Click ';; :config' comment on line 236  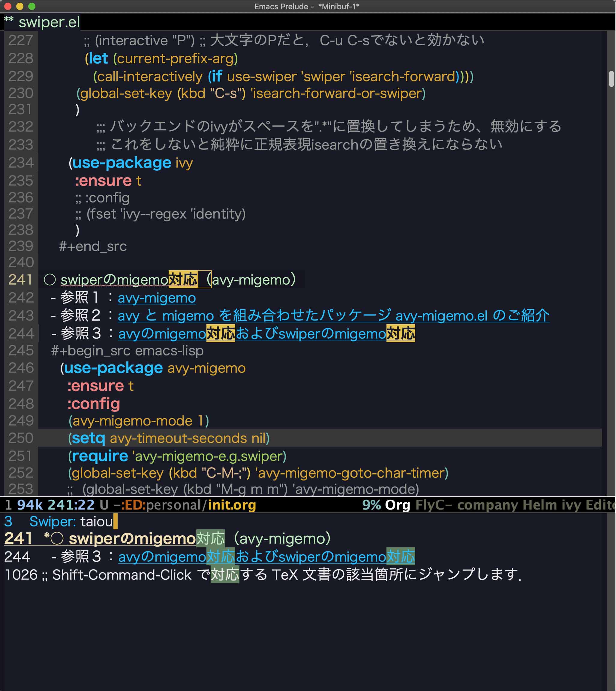click(x=103, y=198)
